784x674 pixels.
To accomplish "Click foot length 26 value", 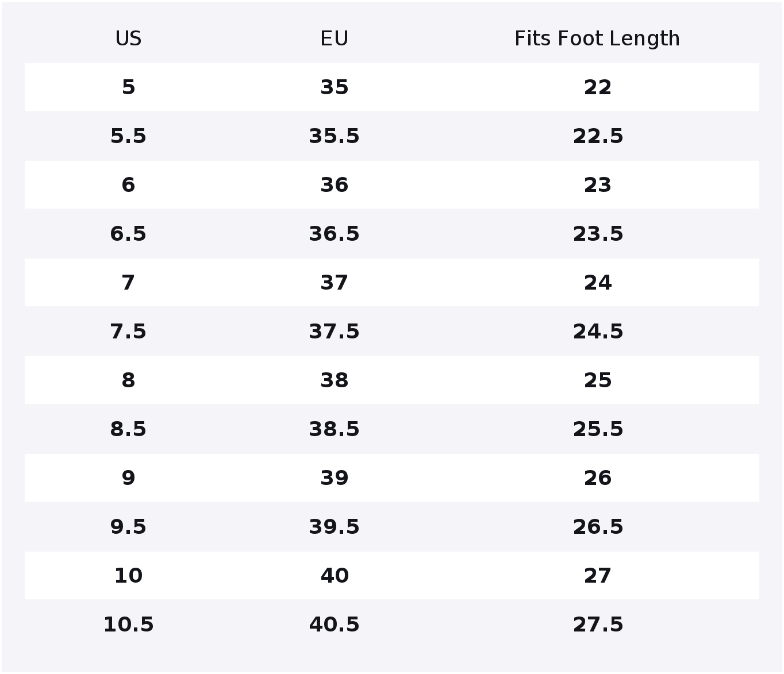I will (x=597, y=478).
